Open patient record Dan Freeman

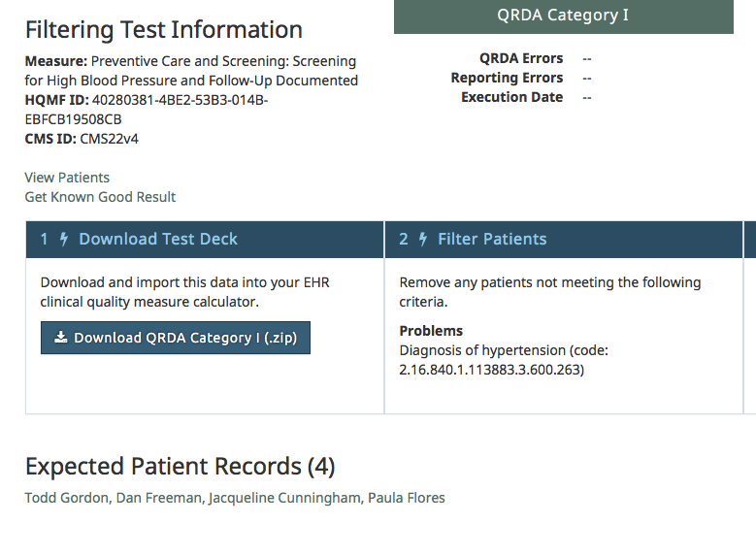tap(158, 498)
